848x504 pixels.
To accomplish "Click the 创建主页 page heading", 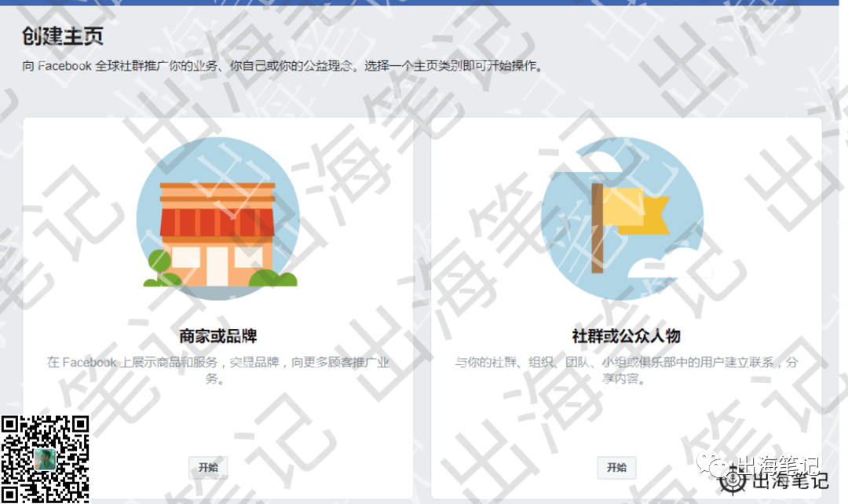I will coord(63,37).
